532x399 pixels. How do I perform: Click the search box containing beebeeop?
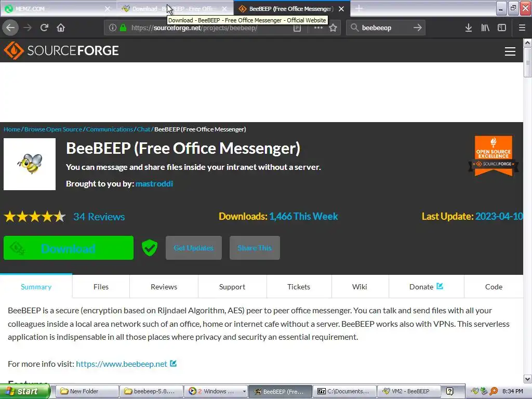tap(385, 28)
